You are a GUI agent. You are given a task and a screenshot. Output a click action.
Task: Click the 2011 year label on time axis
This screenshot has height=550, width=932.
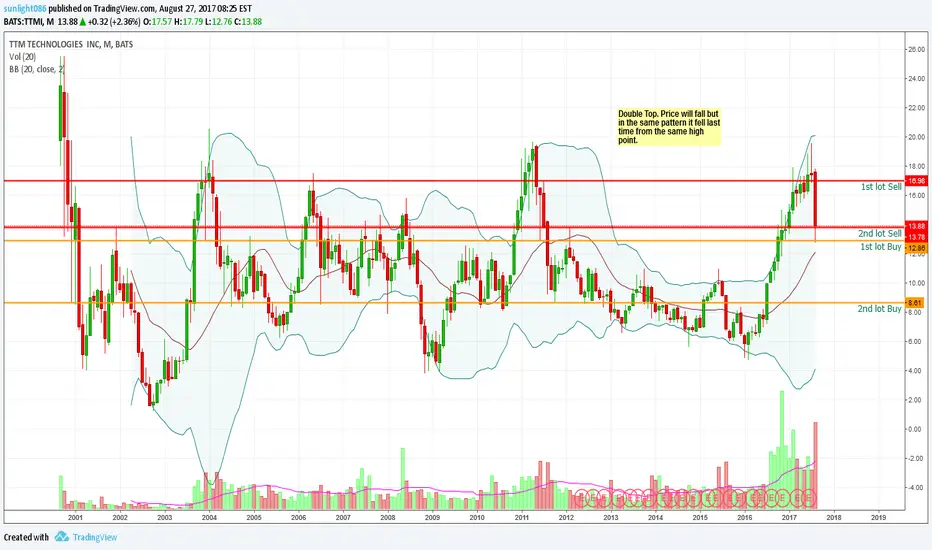tap(521, 517)
